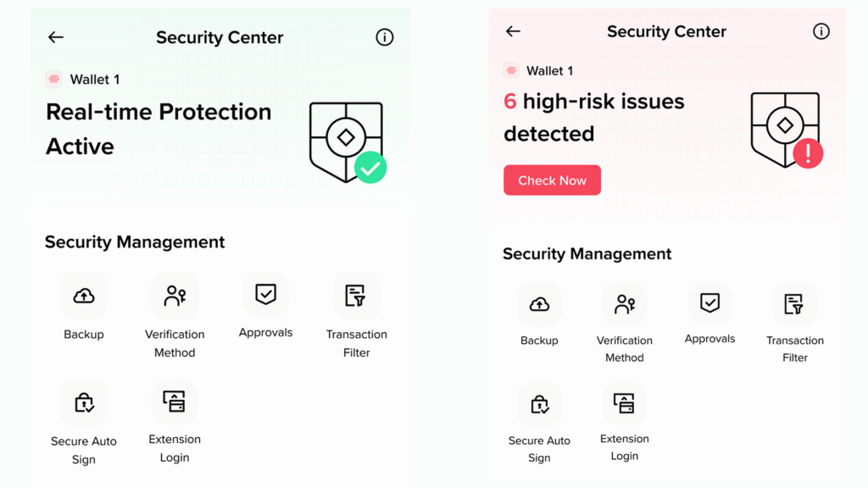Open Backup on the Real-time Protection screen
The image size is (868, 488).
click(84, 297)
